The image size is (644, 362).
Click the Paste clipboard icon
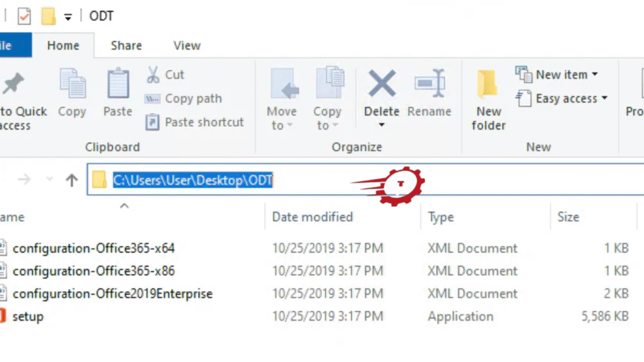coord(118,84)
